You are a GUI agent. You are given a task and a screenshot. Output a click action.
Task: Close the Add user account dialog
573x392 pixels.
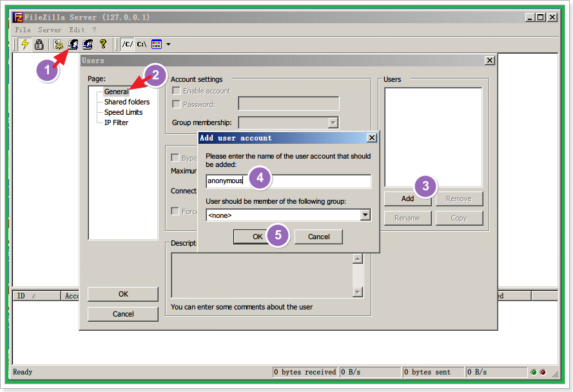pyautogui.click(x=372, y=138)
